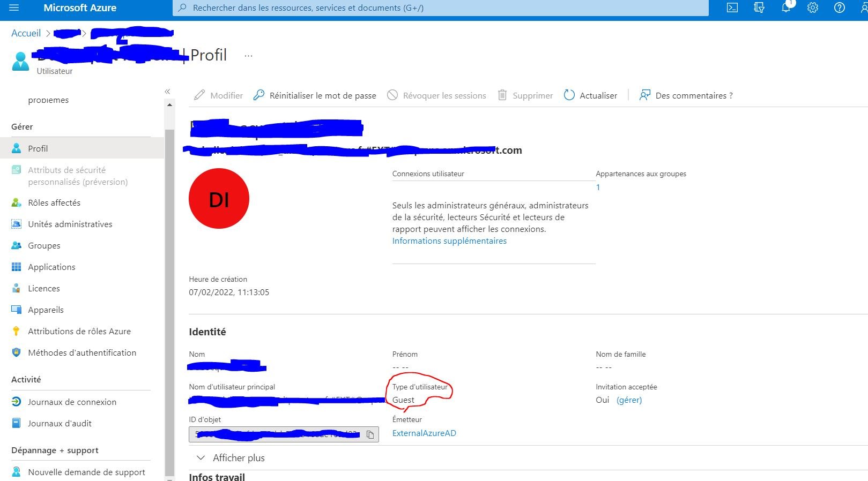Click the Révoquer les sessions icon
Image resolution: width=868 pixels, height=481 pixels.
392,95
